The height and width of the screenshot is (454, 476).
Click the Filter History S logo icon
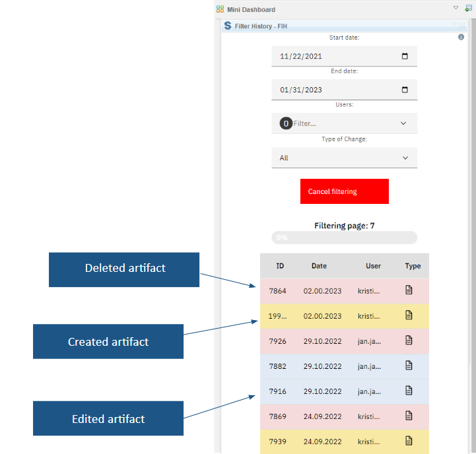click(x=228, y=26)
